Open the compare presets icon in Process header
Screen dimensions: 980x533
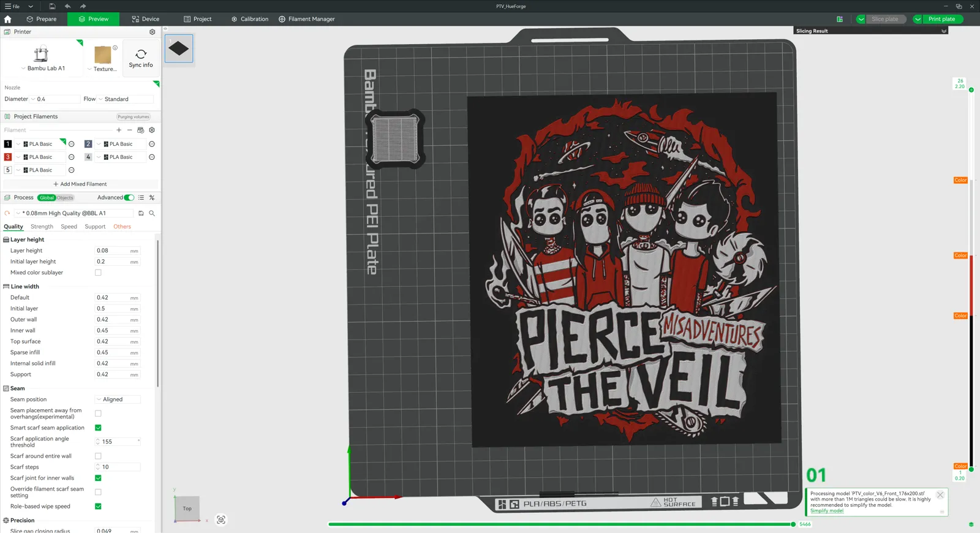[x=152, y=197]
